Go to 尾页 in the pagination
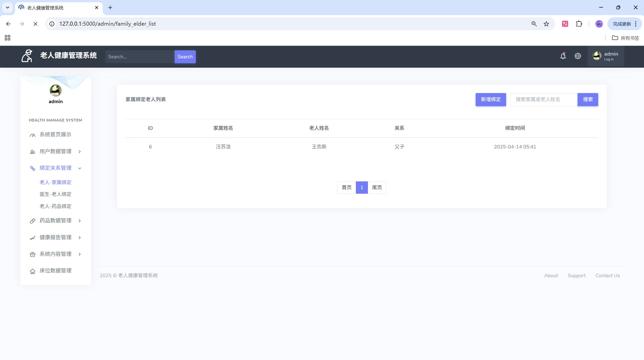644x360 pixels. pyautogui.click(x=377, y=187)
